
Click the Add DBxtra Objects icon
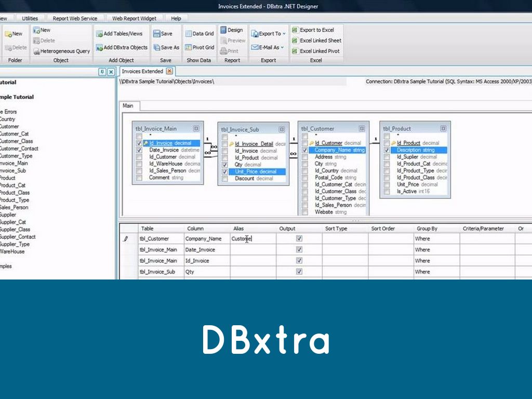[x=99, y=47]
